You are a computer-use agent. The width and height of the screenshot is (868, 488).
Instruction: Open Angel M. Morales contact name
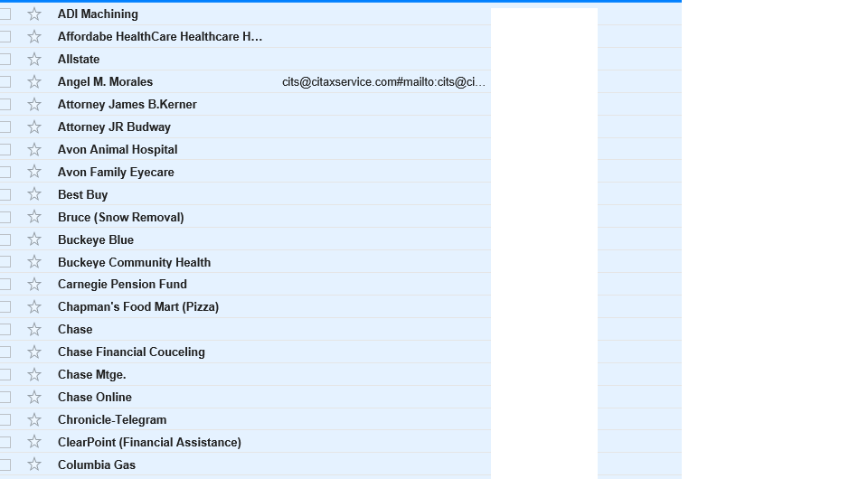105,82
